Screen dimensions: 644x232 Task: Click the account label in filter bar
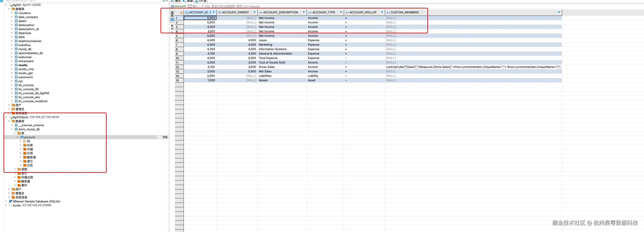coord(180,6)
